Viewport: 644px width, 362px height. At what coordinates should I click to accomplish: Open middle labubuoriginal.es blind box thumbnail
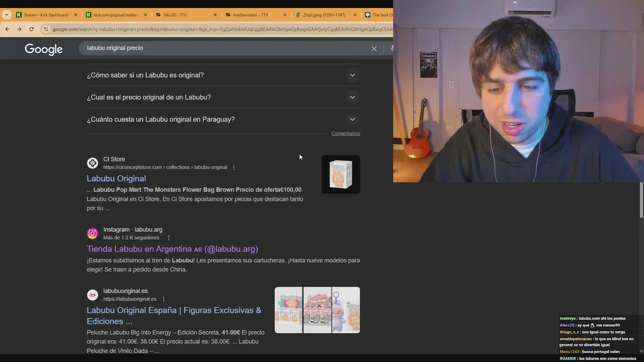(317, 310)
